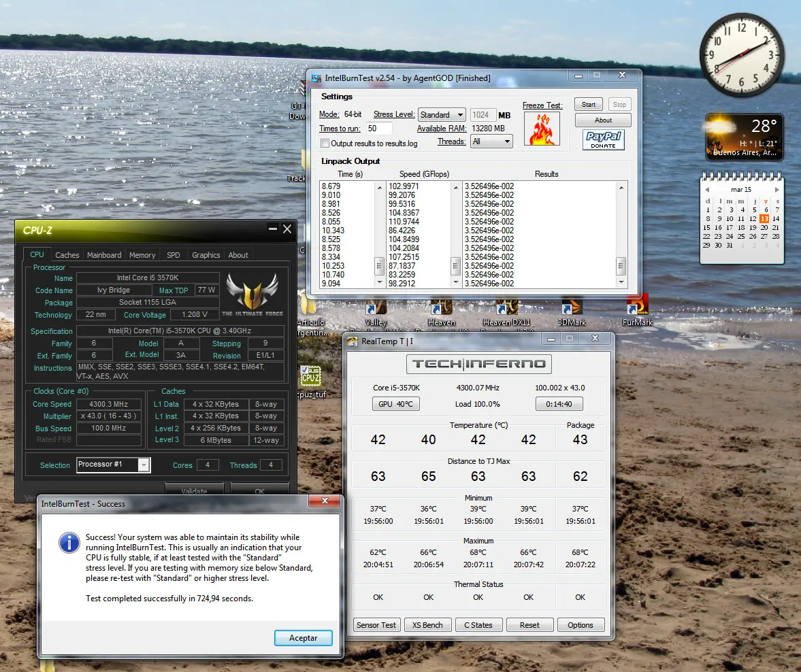
Task: Click Aceptar in the Success dialog
Action: 304,638
